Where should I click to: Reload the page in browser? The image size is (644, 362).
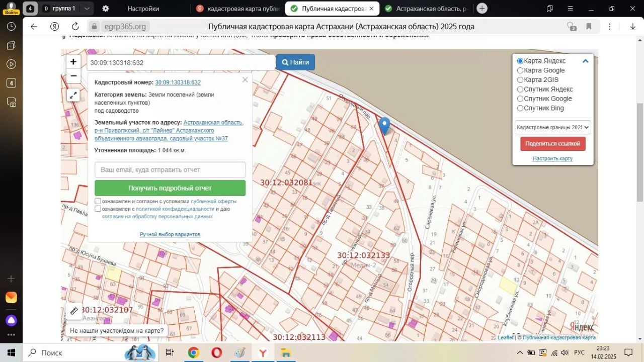[x=75, y=27]
